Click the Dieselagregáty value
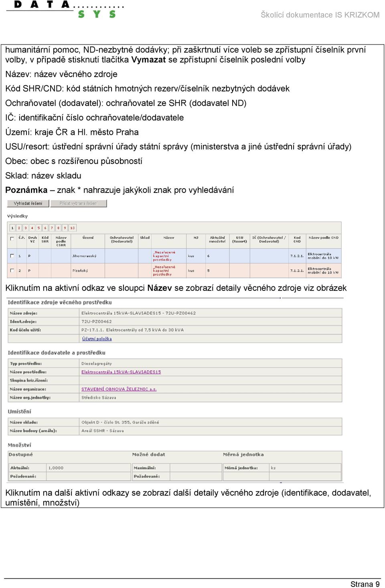This screenshot has height=588, width=385. (x=97, y=364)
